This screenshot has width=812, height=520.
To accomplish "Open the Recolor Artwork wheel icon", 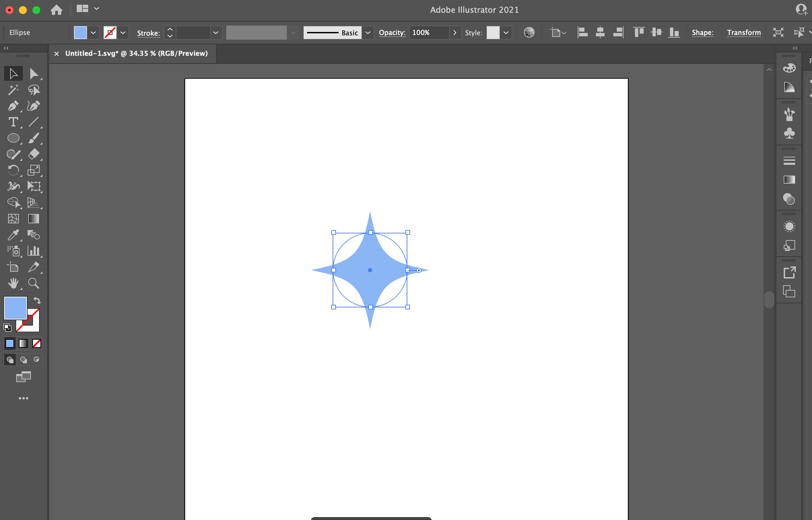I will coord(529,32).
